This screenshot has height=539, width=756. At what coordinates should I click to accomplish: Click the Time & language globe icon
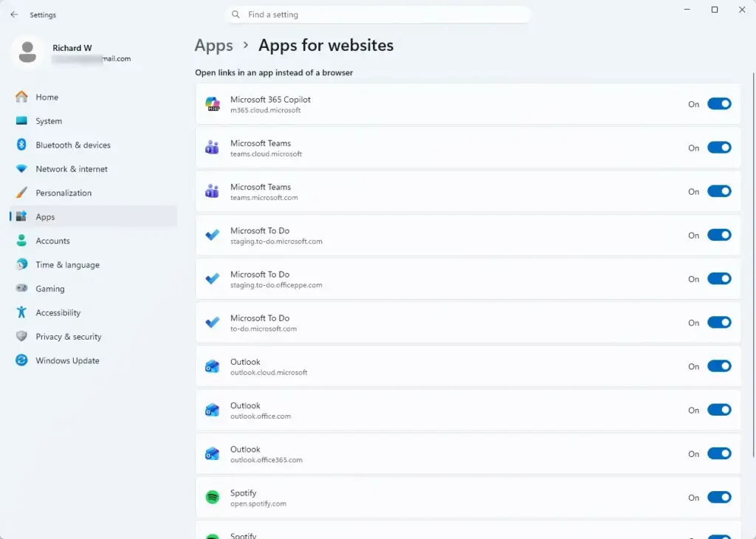pos(21,264)
